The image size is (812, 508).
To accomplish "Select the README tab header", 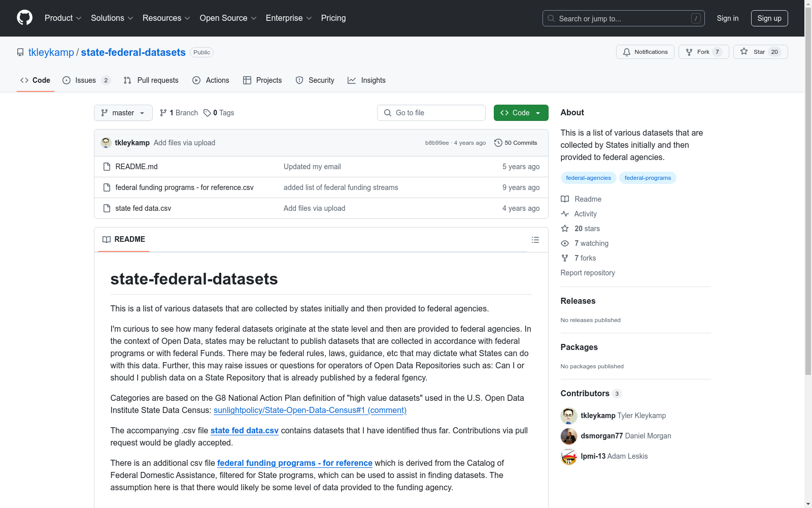I will pyautogui.click(x=124, y=239).
